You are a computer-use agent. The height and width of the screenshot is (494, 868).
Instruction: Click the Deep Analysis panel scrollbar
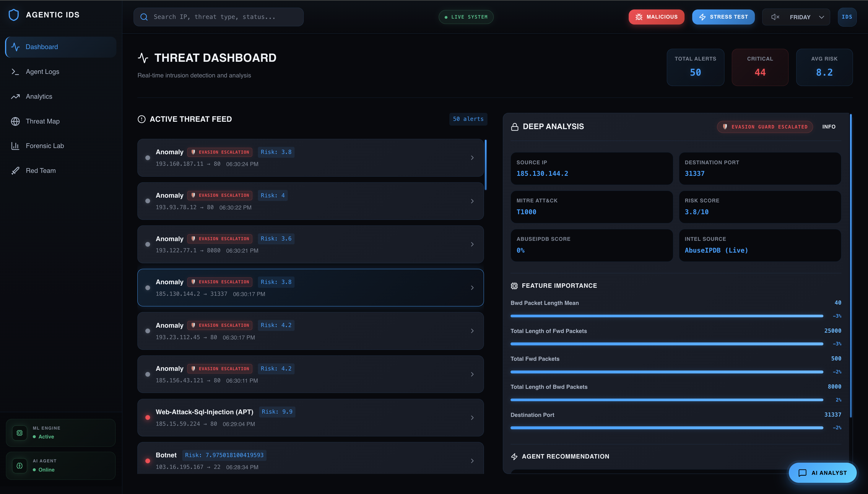coord(851,266)
